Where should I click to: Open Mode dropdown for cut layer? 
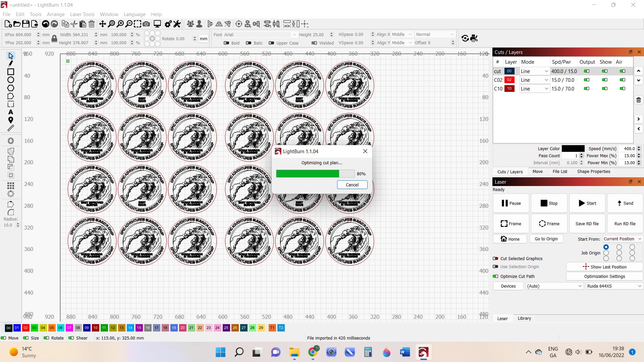click(534, 71)
